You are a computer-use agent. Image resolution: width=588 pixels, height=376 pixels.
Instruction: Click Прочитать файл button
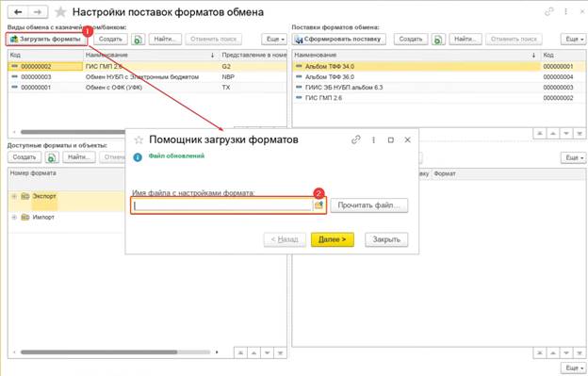[x=369, y=205]
